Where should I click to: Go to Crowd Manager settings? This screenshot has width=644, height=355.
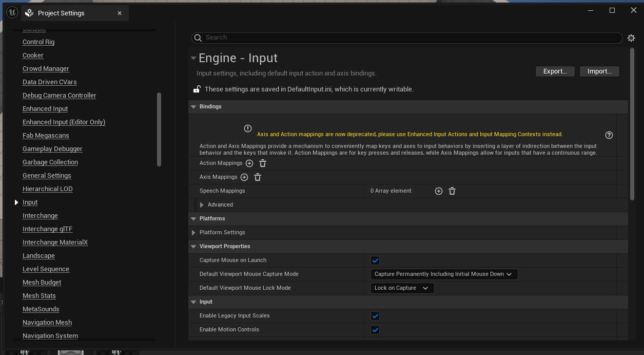[x=46, y=69]
